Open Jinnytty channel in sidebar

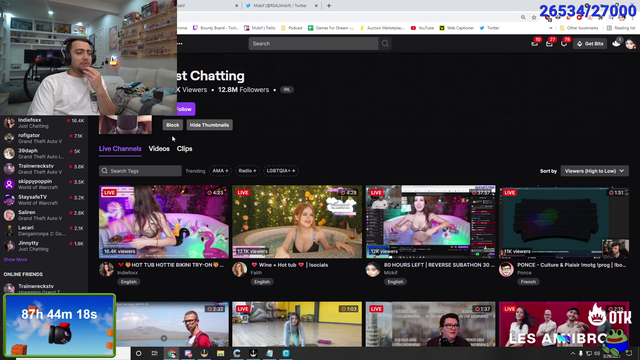coord(44,246)
